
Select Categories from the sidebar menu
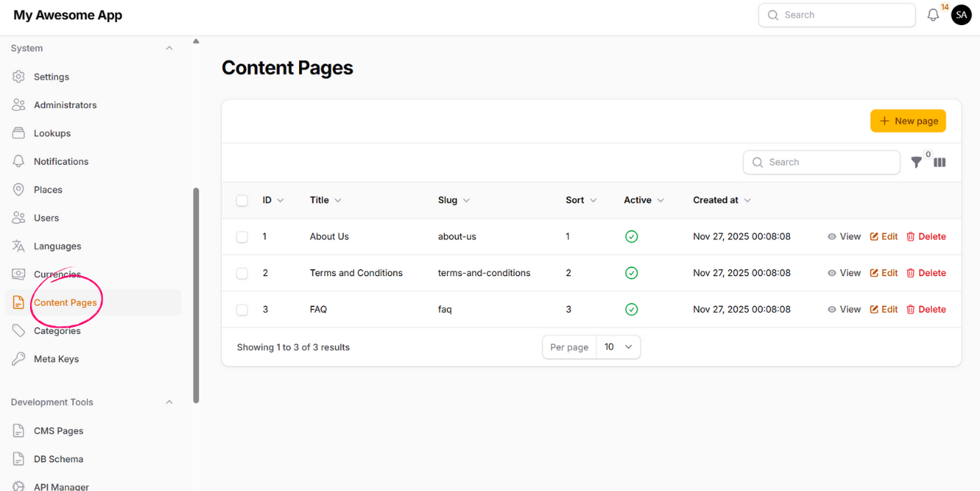tap(57, 330)
